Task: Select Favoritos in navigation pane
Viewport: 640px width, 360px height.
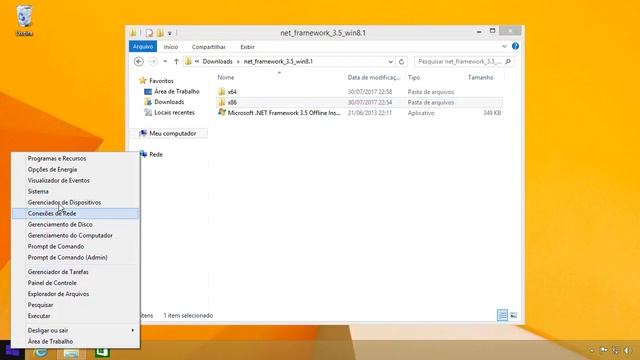Action: click(161, 81)
